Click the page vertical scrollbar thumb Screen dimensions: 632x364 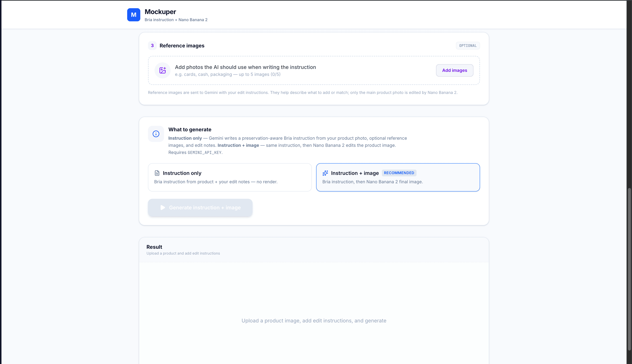(x=629, y=269)
